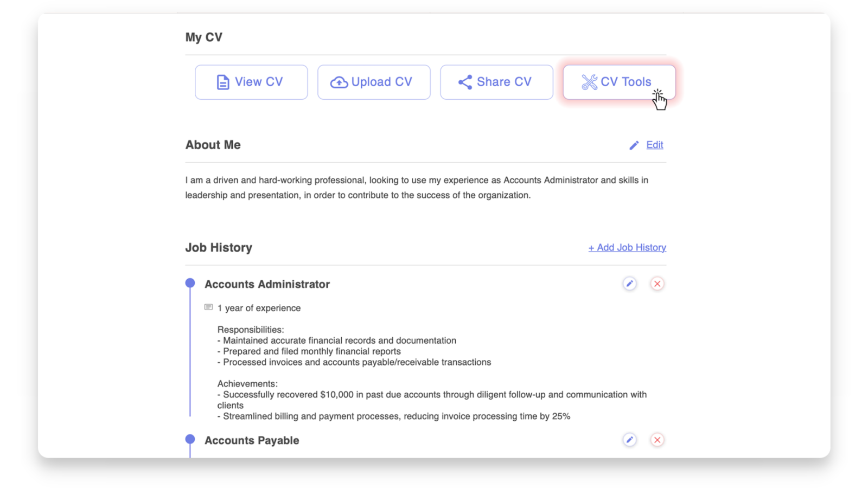The height and width of the screenshot is (488, 868).
Task: Click the cloud upload icon on Upload CV
Action: coord(339,82)
